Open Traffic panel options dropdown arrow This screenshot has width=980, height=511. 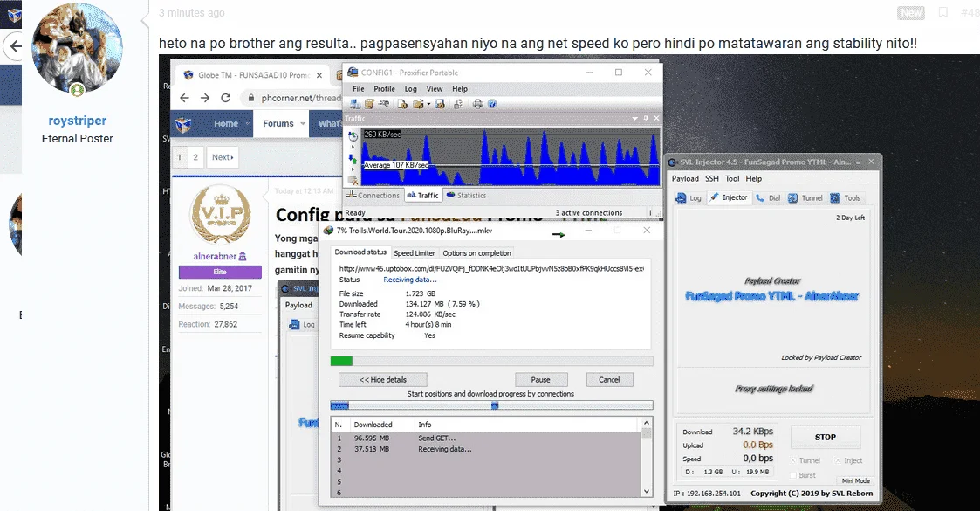[635, 118]
